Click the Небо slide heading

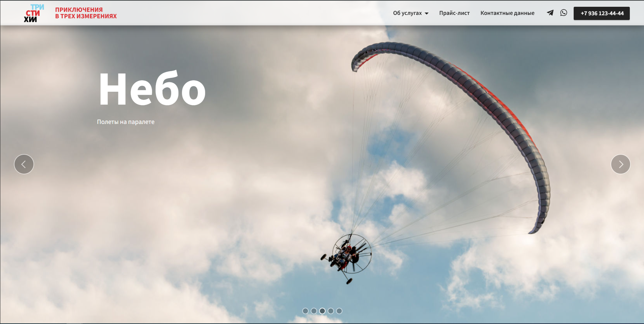[152, 89]
